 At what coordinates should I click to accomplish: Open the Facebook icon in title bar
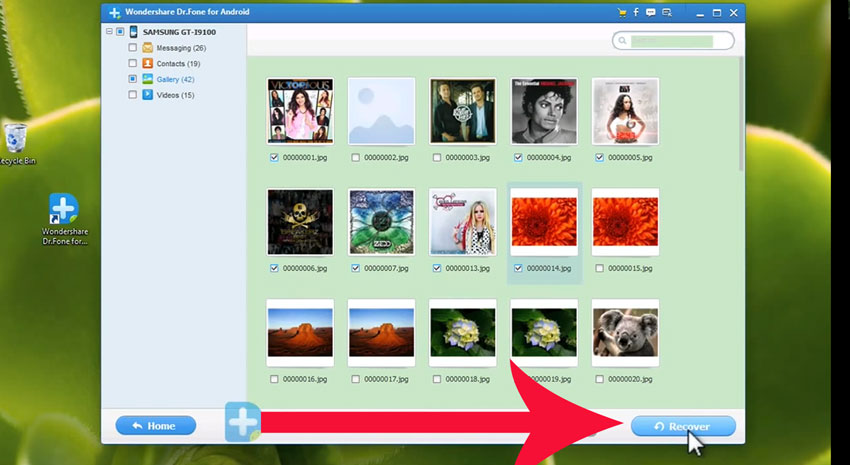(x=636, y=12)
